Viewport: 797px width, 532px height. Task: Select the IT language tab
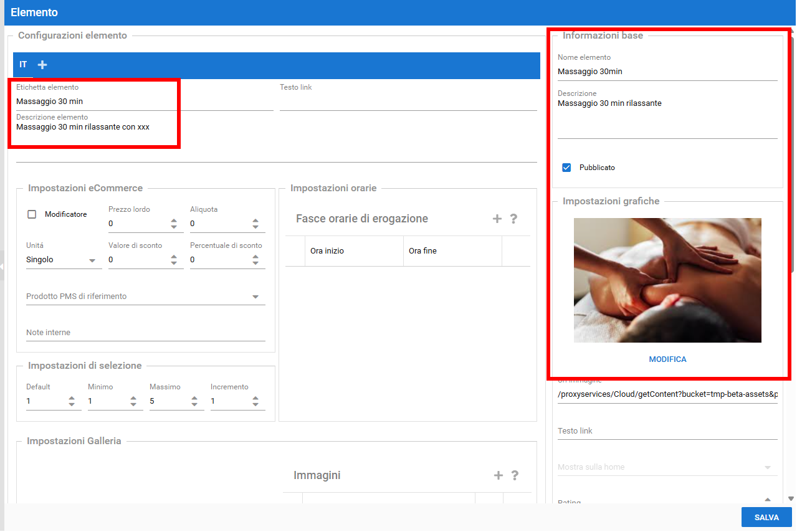pyautogui.click(x=23, y=65)
